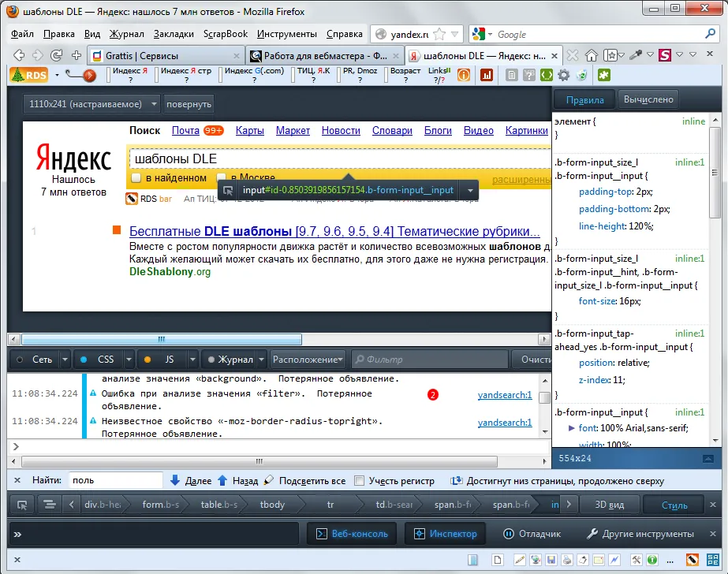Click the globe icon in bottom add-on bar
Image resolution: width=728 pixels, height=574 pixels.
pos(536,560)
